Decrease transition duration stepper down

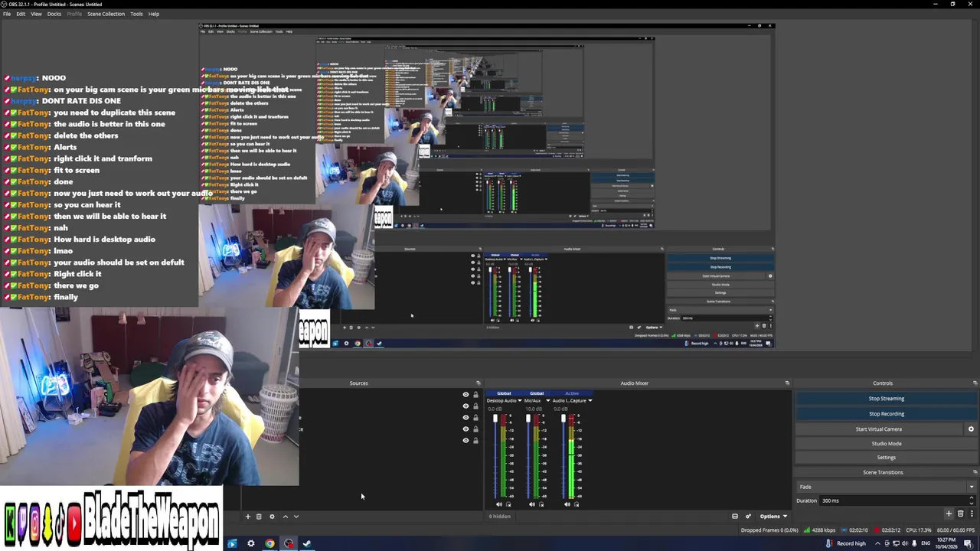pyautogui.click(x=972, y=503)
